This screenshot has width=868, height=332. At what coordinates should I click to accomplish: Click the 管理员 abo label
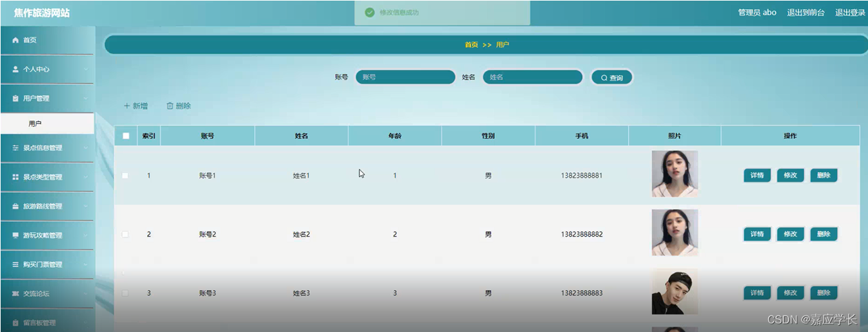click(757, 12)
